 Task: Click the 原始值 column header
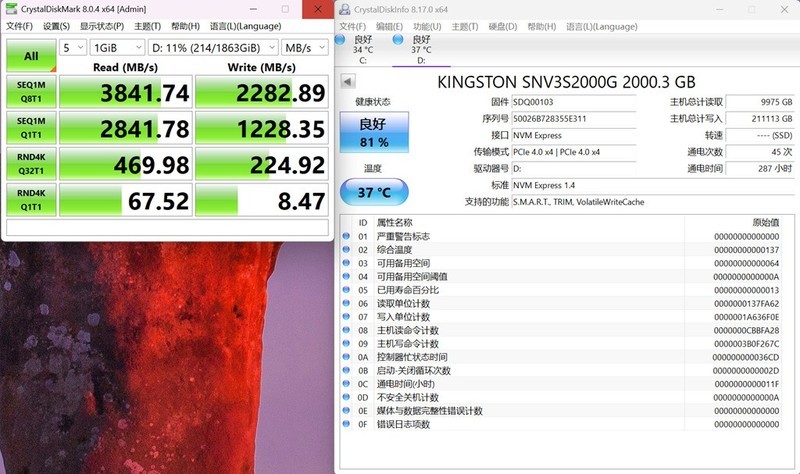pyautogui.click(x=766, y=222)
